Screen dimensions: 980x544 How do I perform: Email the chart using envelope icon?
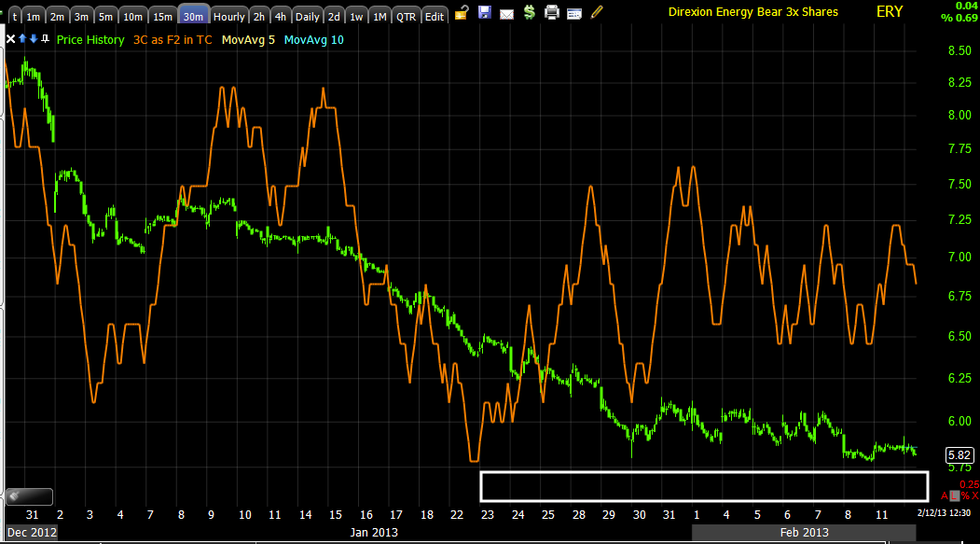507,14
